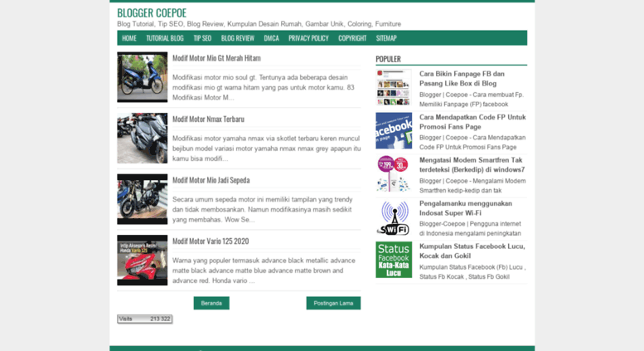Viewport: 644px width, 351px height.
Task: Click the snippet text starting 'Warna yang populer termasuk'
Action: (x=264, y=271)
